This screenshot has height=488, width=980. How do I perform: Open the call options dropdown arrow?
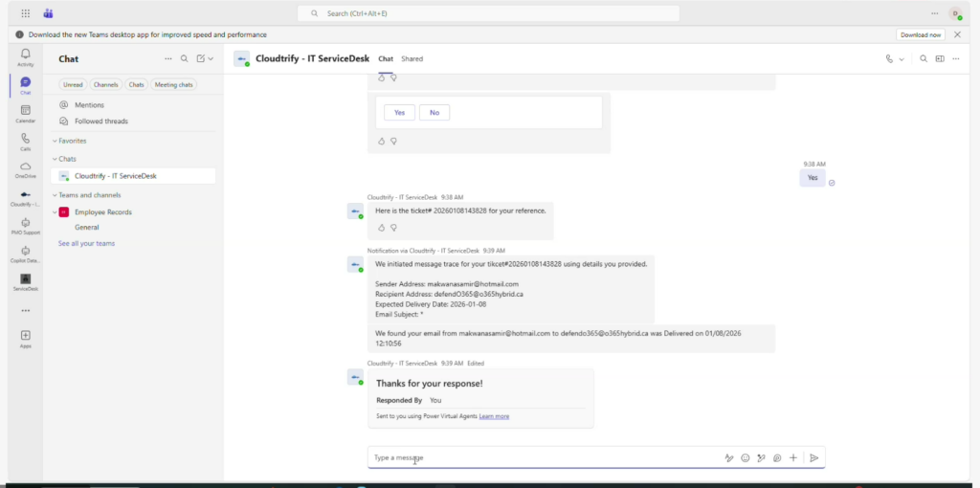[902, 59]
